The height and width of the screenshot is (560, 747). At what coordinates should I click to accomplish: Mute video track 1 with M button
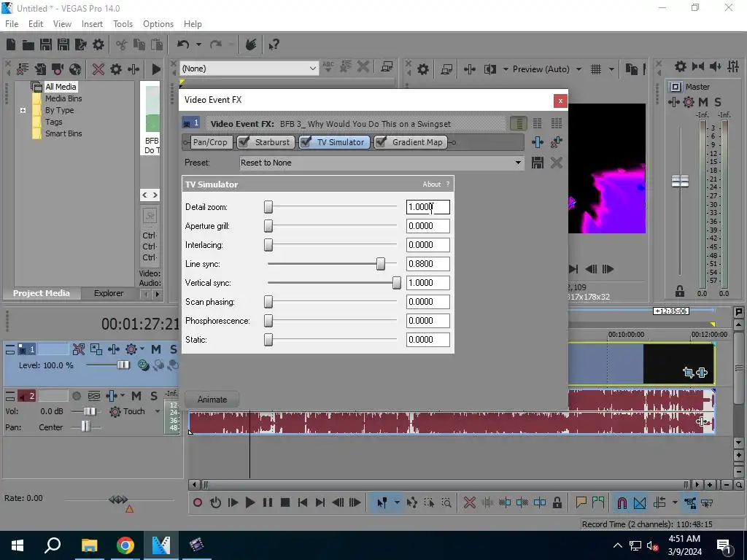[156, 349]
